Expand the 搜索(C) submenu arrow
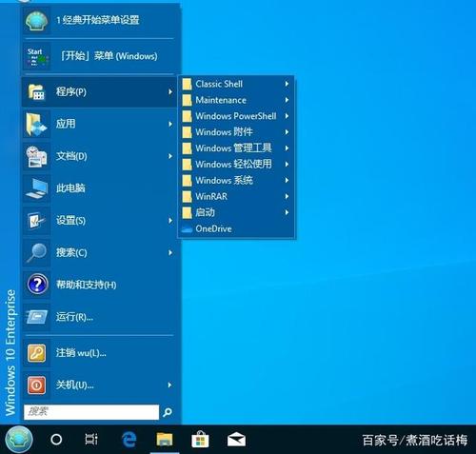The image size is (476, 454). [170, 253]
